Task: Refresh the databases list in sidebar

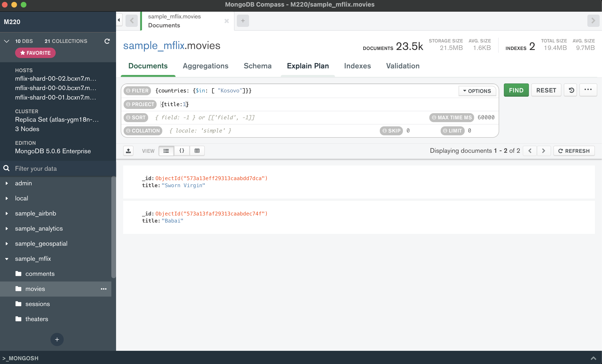Action: click(x=107, y=41)
